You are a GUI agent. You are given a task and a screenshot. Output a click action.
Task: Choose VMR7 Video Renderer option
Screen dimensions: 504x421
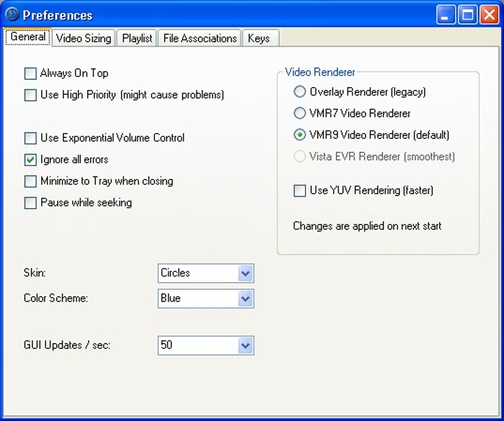pos(299,113)
